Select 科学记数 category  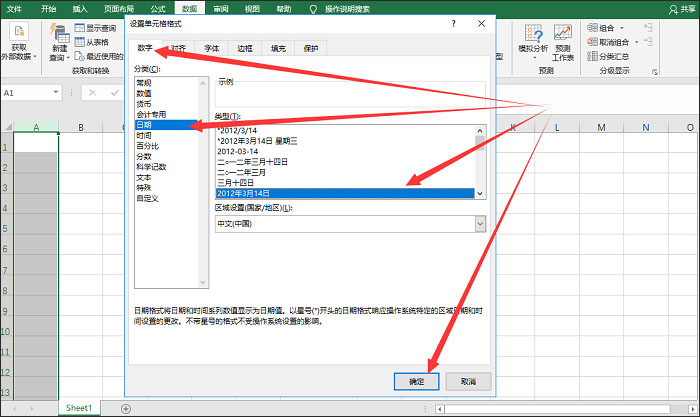tap(151, 167)
